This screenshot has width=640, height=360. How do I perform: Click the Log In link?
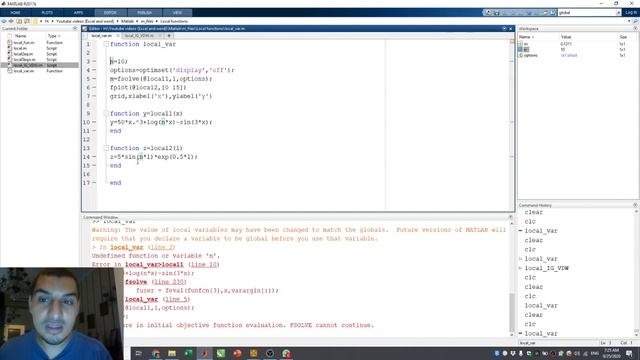tap(631, 13)
